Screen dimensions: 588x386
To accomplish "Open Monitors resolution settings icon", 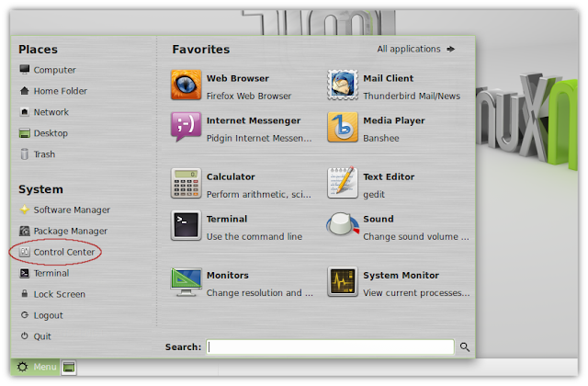I will click(187, 282).
